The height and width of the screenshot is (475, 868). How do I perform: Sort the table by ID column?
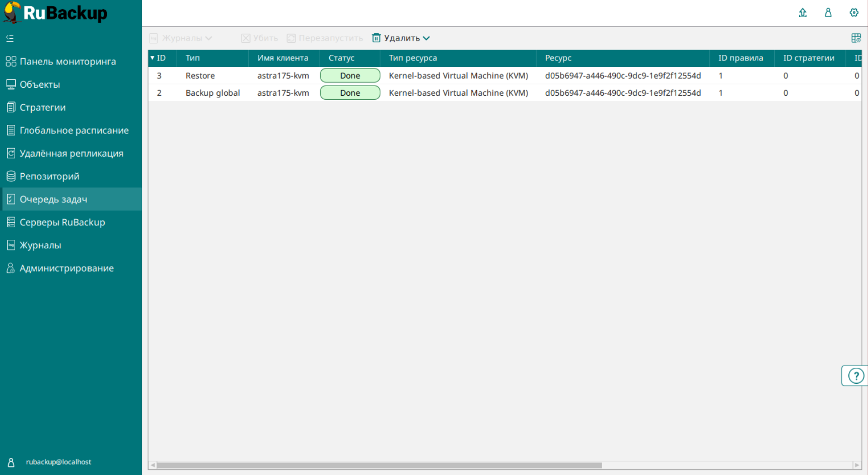coord(161,58)
